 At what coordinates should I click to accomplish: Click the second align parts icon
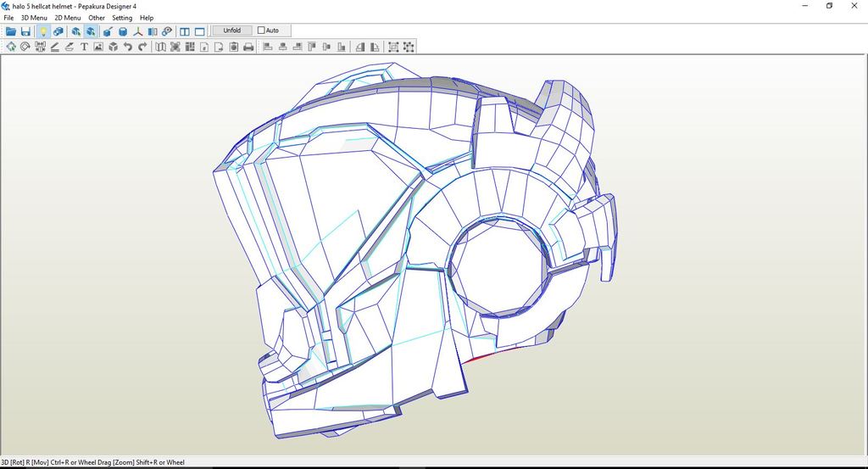point(283,47)
